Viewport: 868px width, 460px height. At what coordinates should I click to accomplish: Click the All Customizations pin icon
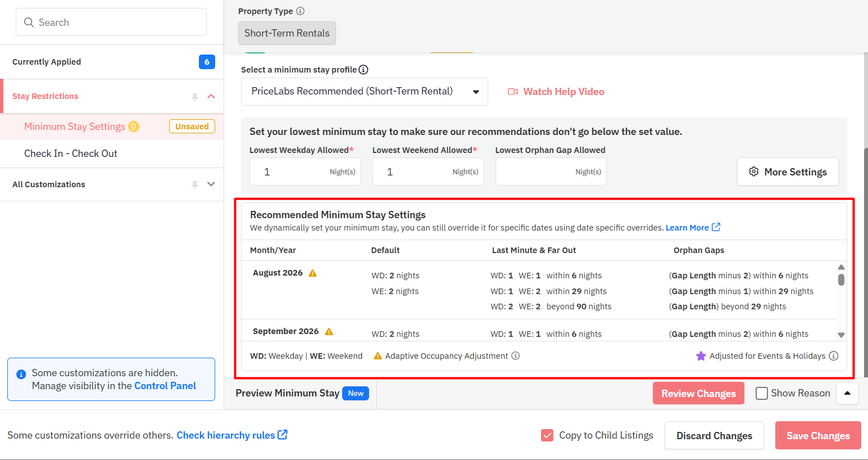194,184
